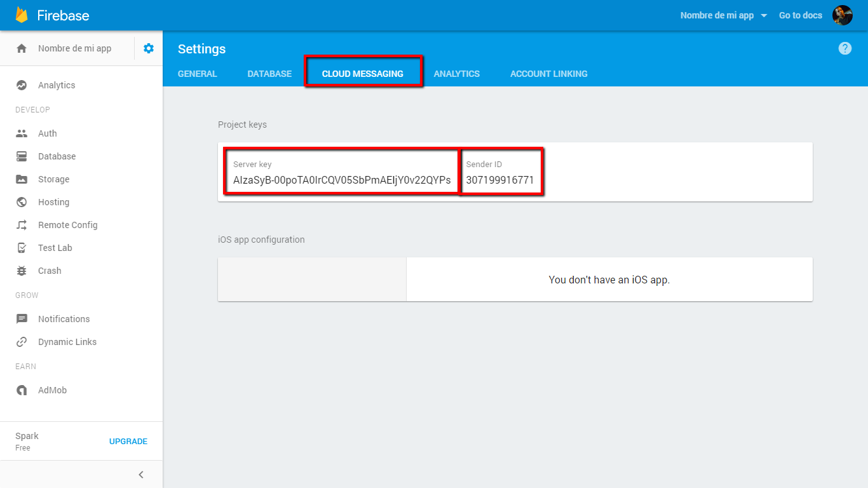The width and height of the screenshot is (868, 488).
Task: Open Storage via folder image icon
Action: tap(22, 179)
